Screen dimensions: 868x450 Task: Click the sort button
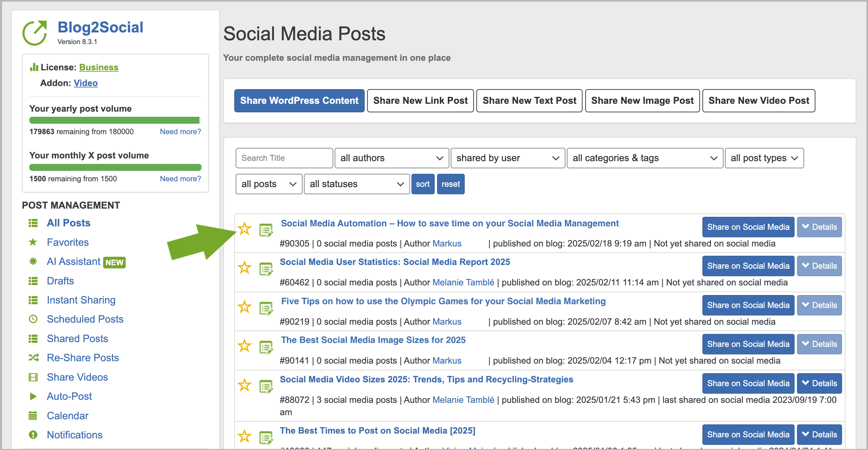point(423,184)
